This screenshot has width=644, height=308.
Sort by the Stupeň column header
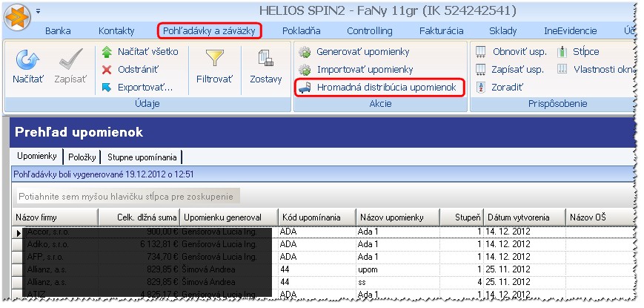coord(462,217)
